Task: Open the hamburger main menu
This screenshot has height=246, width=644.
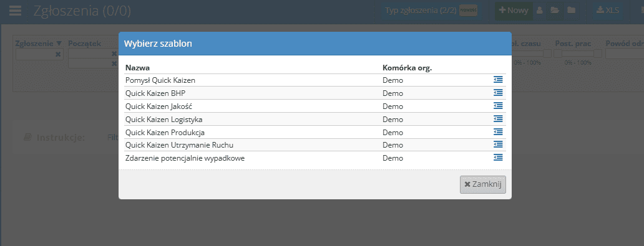Action: (x=15, y=11)
